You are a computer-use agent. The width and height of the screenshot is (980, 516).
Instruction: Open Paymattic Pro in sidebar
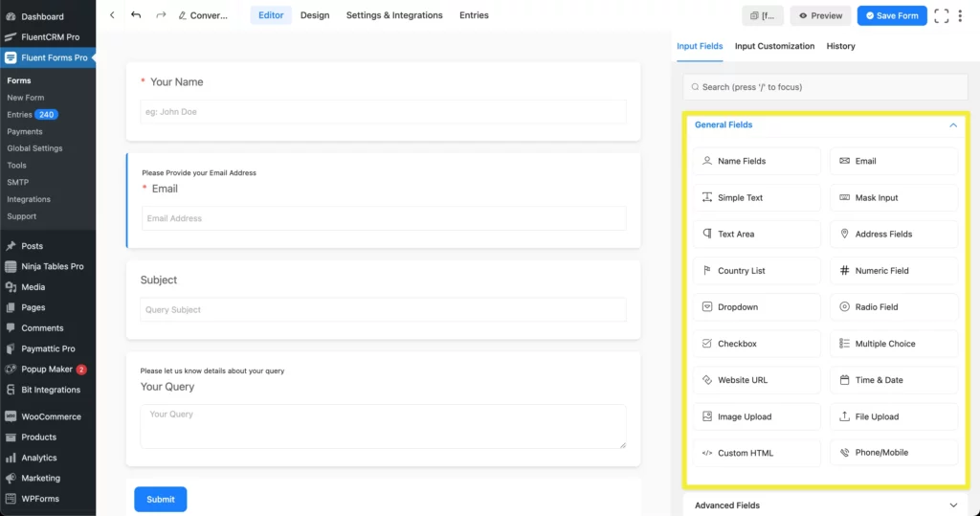pyautogui.click(x=48, y=348)
